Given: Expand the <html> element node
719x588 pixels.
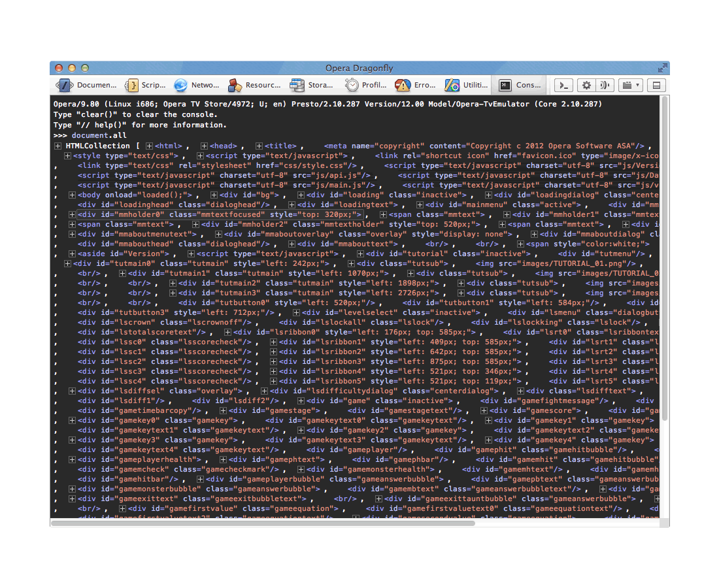Looking at the screenshot, I should pyautogui.click(x=150, y=146).
